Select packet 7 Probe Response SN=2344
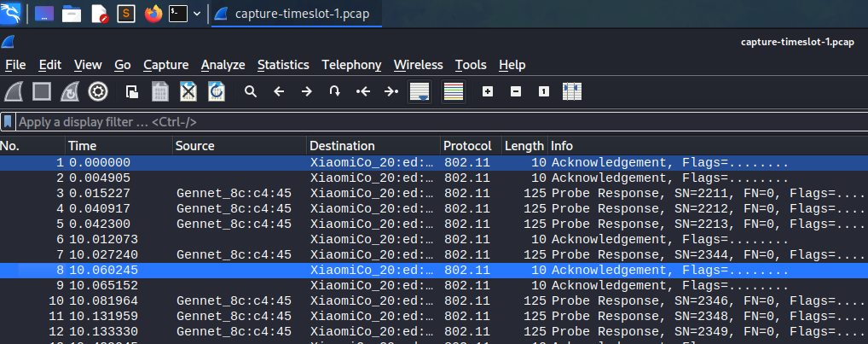 (434, 255)
